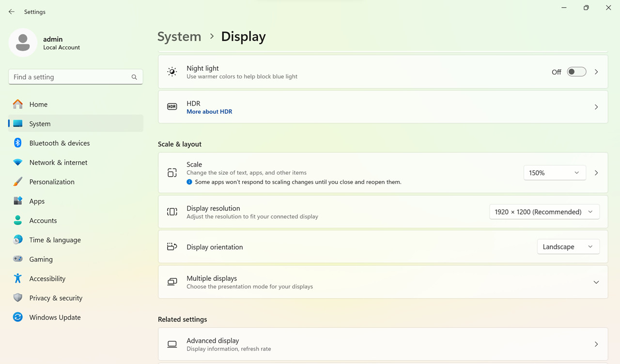Click the Windows Update sync icon
This screenshot has width=620, height=364.
[x=18, y=317]
